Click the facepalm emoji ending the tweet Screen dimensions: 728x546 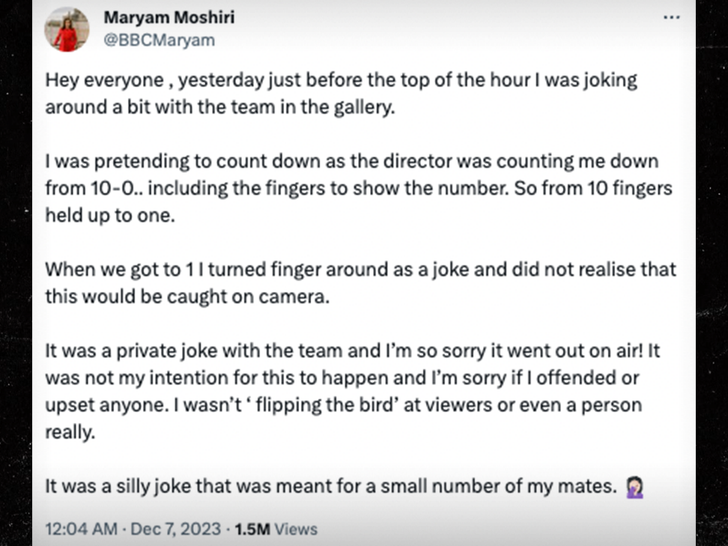pos(633,487)
